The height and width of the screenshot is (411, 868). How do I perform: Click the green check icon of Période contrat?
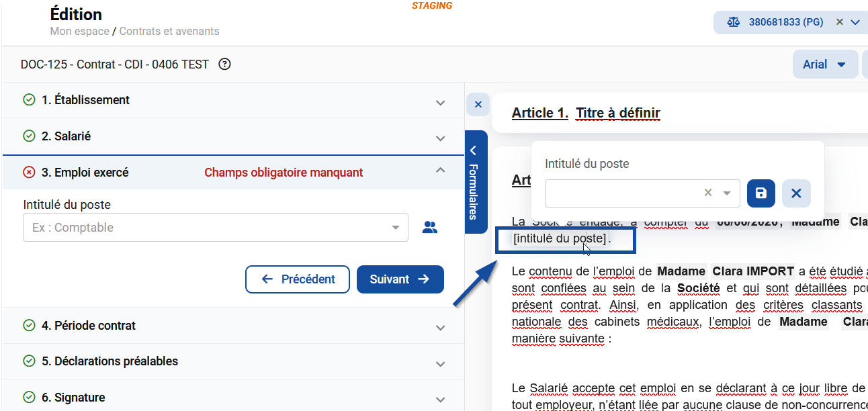point(29,326)
